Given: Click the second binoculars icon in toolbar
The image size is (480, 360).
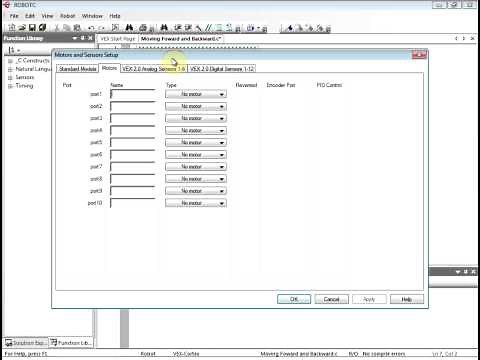Looking at the screenshot, I should click(164, 28).
